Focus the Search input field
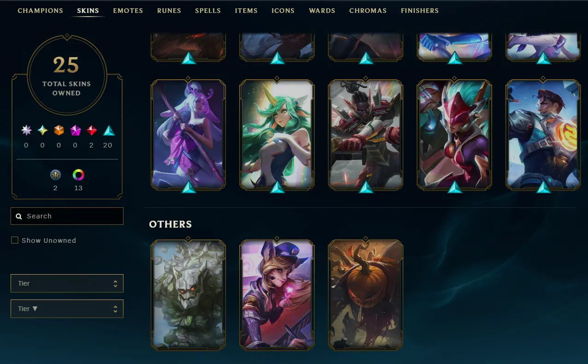The width and height of the screenshot is (588, 364). tap(67, 216)
